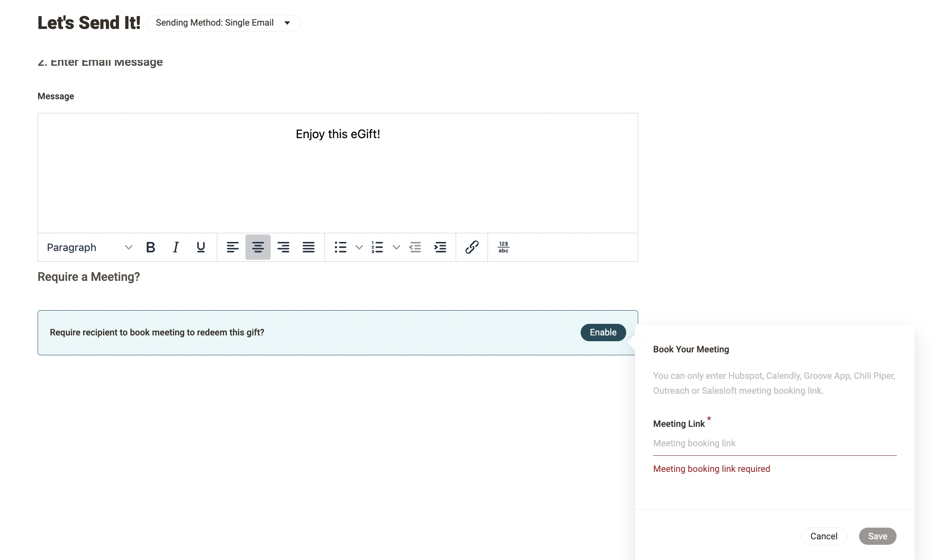Insert a link with the chain icon

coord(472,247)
